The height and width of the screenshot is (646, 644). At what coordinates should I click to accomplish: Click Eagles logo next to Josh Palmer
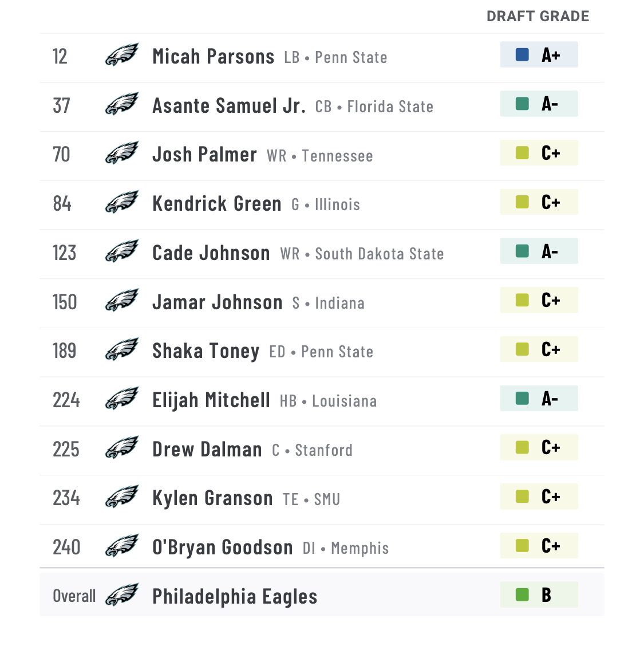point(122,153)
